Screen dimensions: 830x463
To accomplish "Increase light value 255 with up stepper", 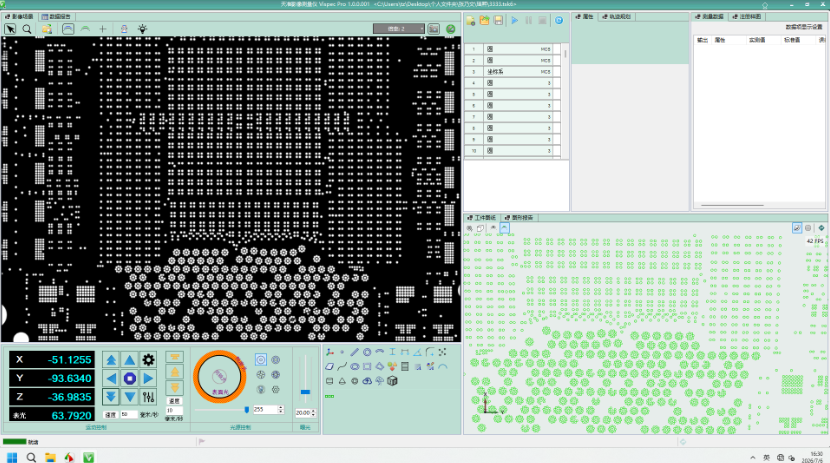I will pyautogui.click(x=281, y=407).
